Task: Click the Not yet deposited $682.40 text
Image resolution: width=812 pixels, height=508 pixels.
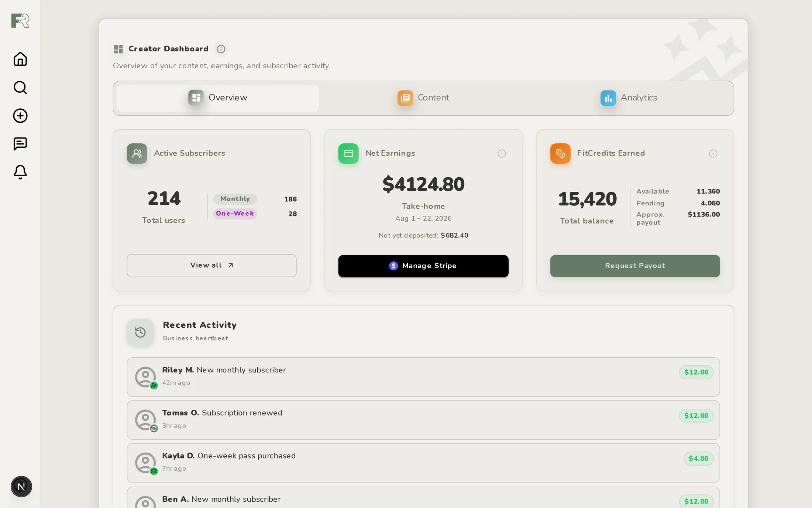Action: point(423,235)
